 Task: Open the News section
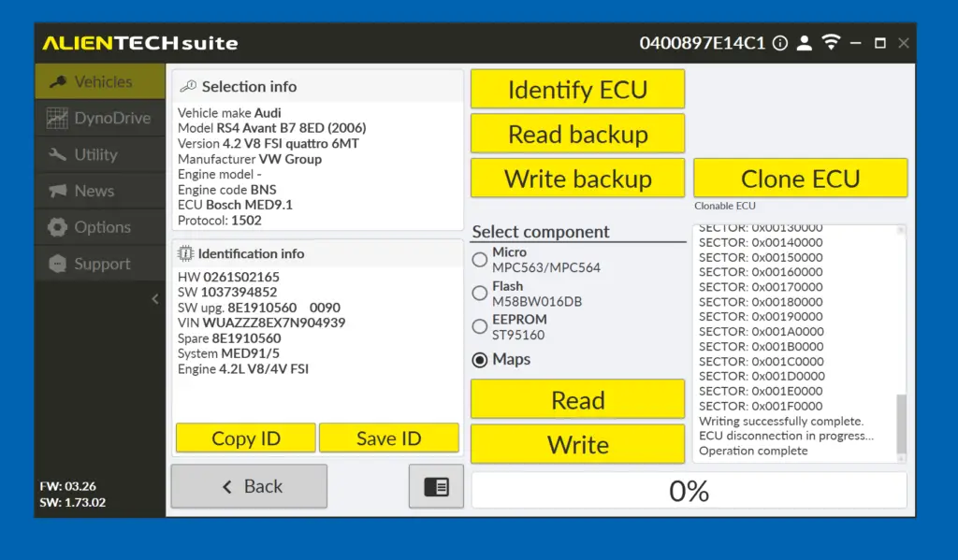click(100, 191)
